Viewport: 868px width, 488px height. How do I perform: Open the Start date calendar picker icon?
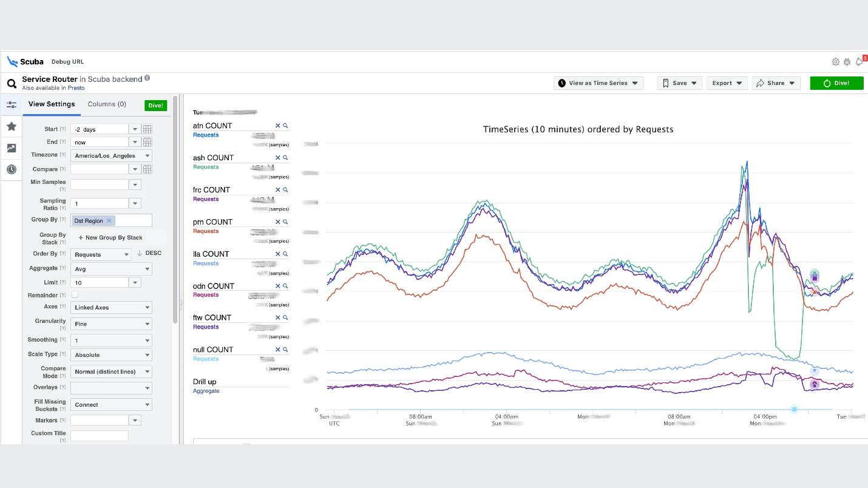(x=147, y=129)
